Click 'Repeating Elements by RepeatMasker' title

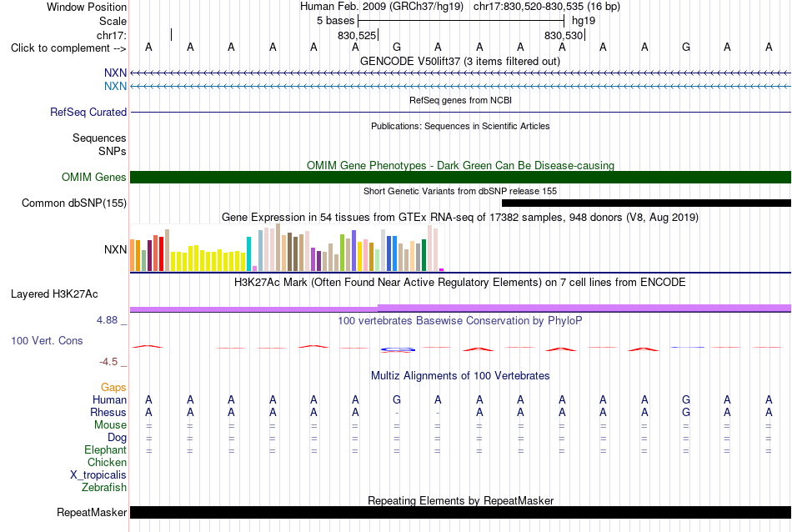[460, 500]
